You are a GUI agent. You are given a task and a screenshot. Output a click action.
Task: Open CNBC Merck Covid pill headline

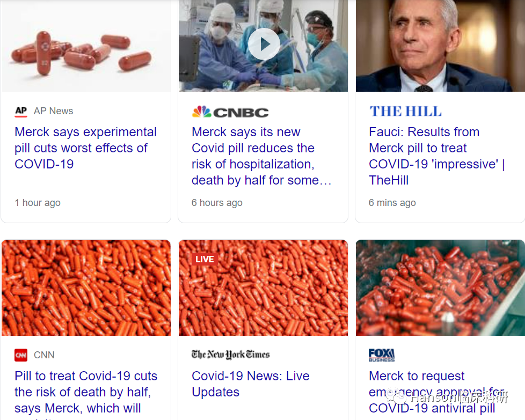[x=261, y=156]
